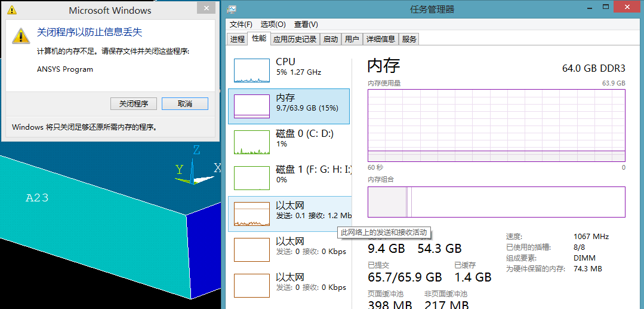Select the 内存 usage thumbnail in sidebar
644x309 pixels.
[251, 106]
